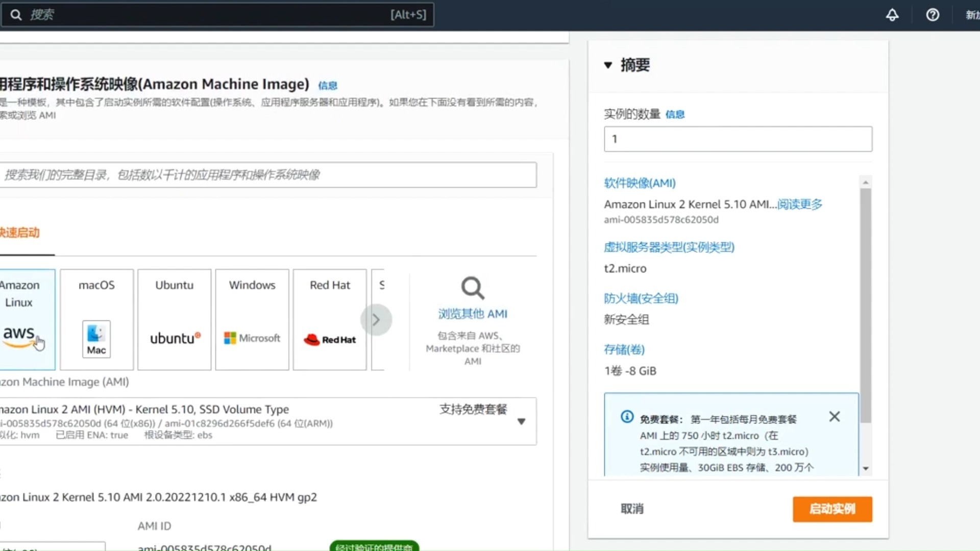Viewport: 980px width, 551px height.
Task: Select the Ubuntu AMI card
Action: [174, 319]
